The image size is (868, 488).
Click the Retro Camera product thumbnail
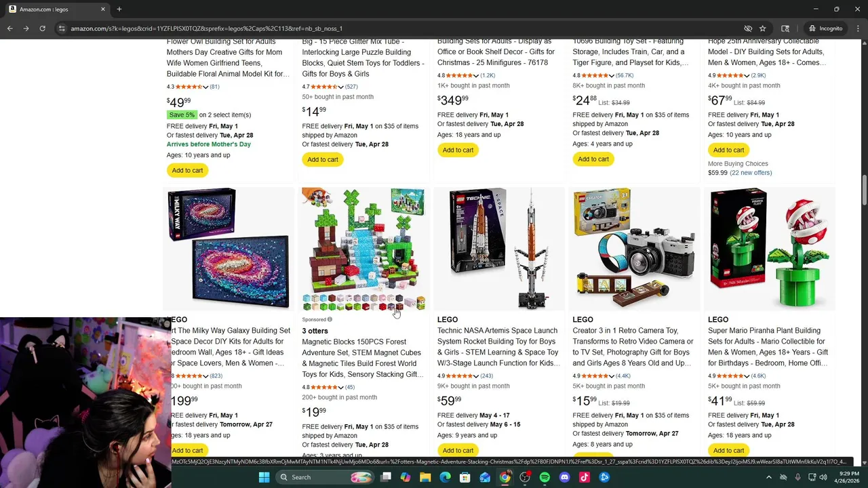[634, 249]
